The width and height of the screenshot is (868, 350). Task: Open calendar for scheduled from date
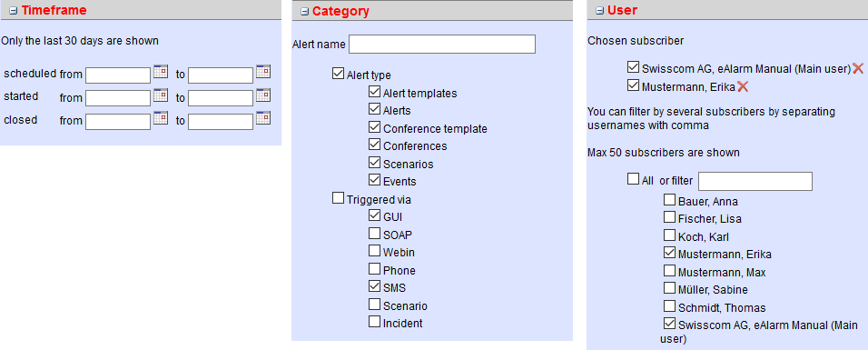click(x=161, y=72)
